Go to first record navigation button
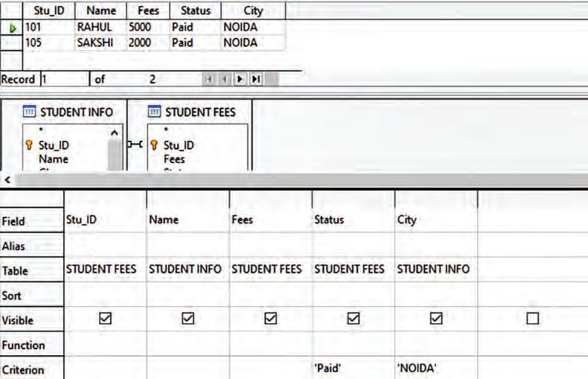This screenshot has width=588, height=379. click(x=209, y=79)
